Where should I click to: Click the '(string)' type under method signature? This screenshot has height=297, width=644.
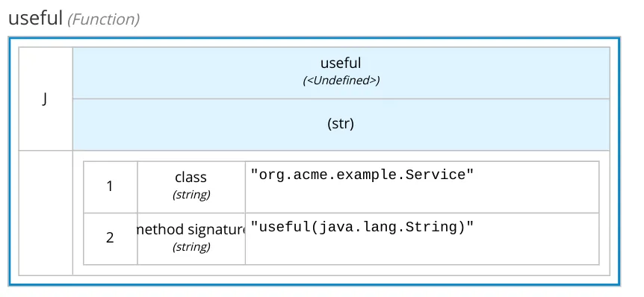[x=191, y=246]
